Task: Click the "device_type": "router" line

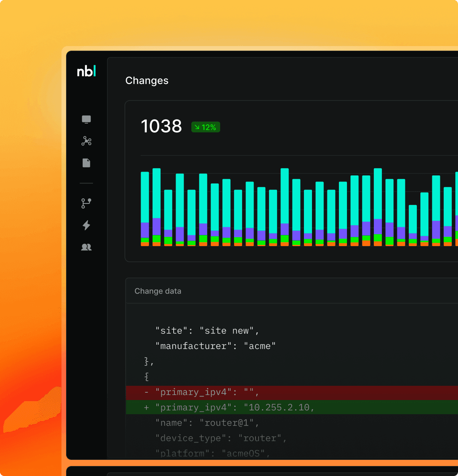Action: (x=221, y=438)
